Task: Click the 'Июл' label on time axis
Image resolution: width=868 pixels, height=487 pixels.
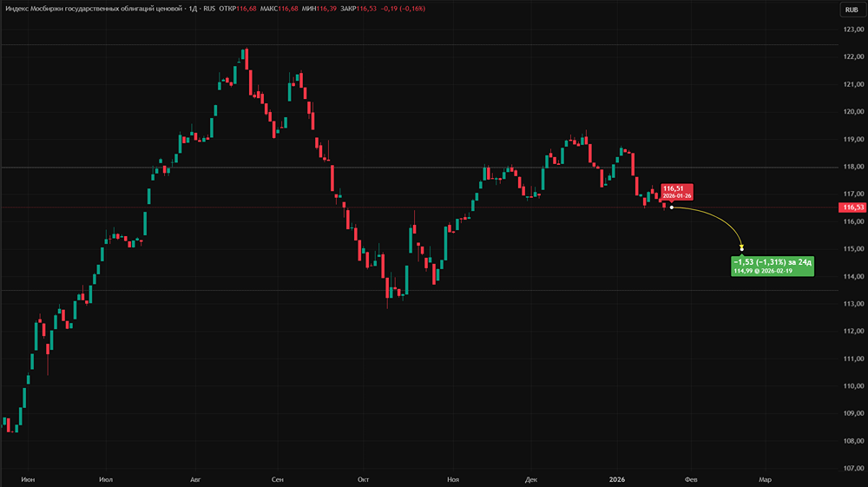Action: [106, 479]
